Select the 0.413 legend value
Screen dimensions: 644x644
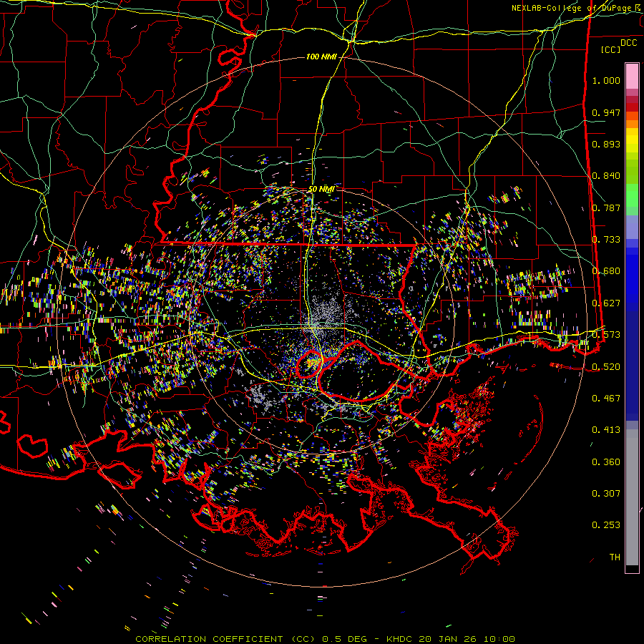point(606,430)
